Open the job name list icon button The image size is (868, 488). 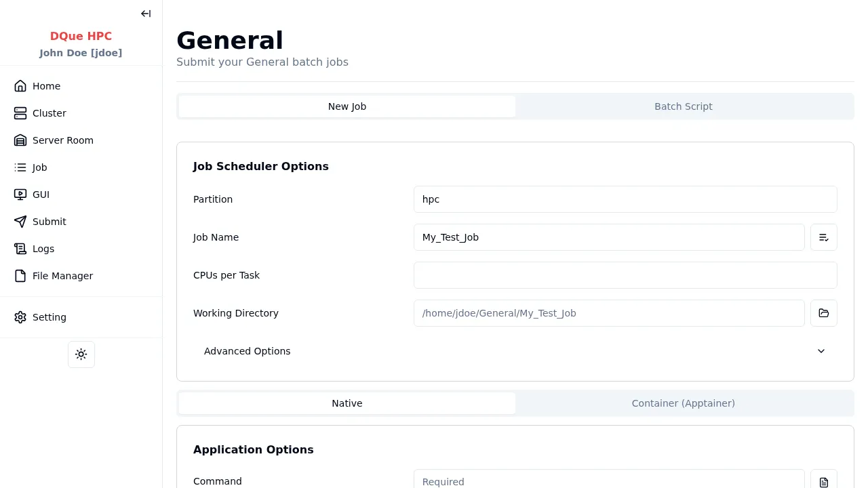(823, 237)
